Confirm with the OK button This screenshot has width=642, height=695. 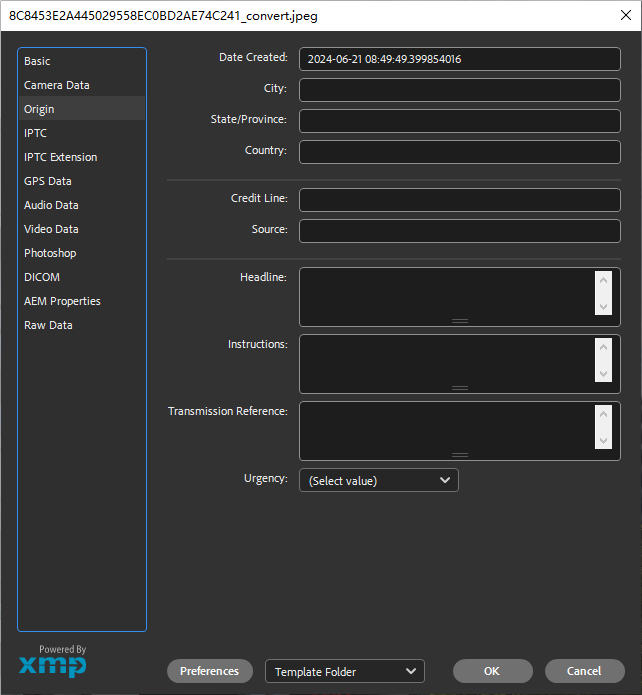tap(491, 672)
